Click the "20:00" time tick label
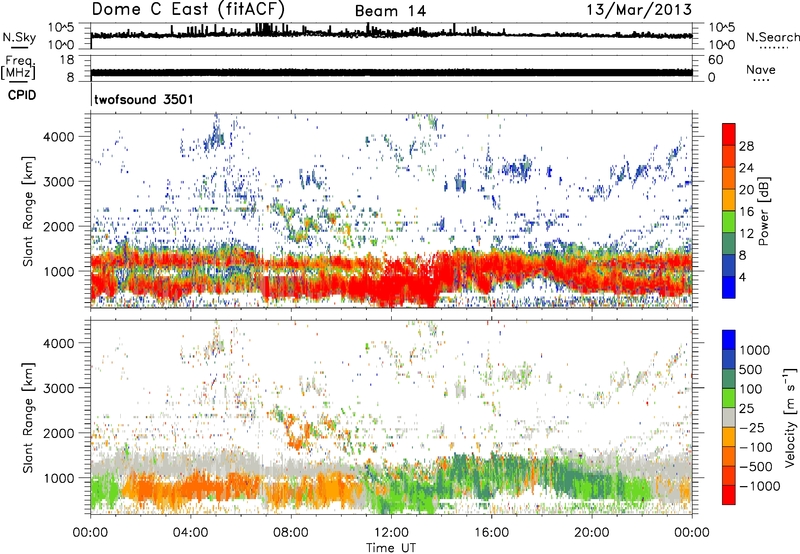The width and height of the screenshot is (800, 554). tap(592, 533)
